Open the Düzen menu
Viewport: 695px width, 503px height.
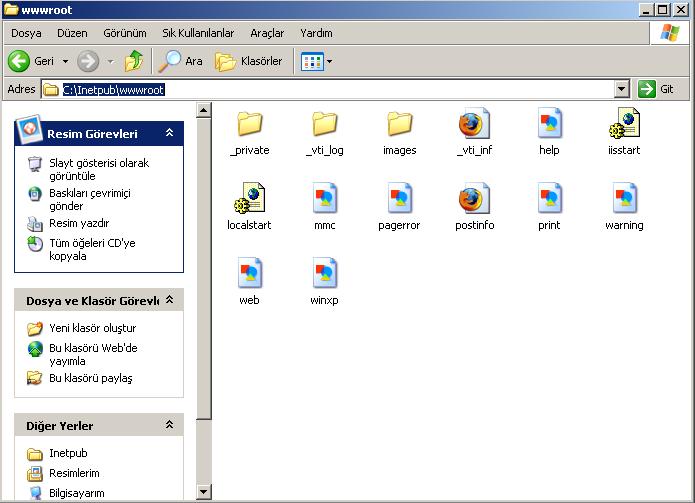[72, 33]
